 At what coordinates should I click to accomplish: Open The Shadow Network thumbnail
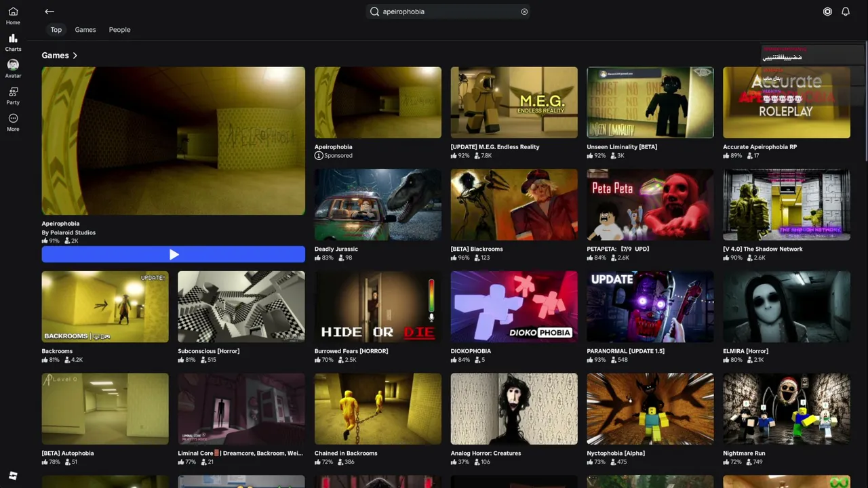[x=787, y=205]
